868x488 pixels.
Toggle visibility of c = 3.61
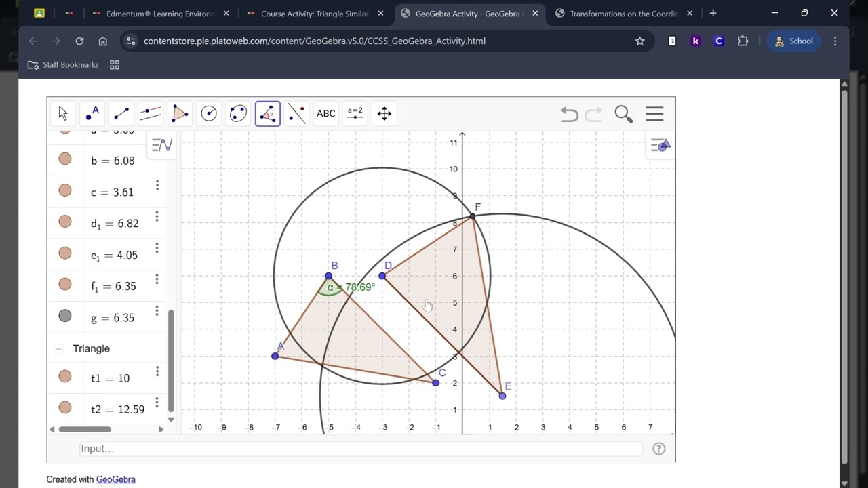(x=65, y=190)
